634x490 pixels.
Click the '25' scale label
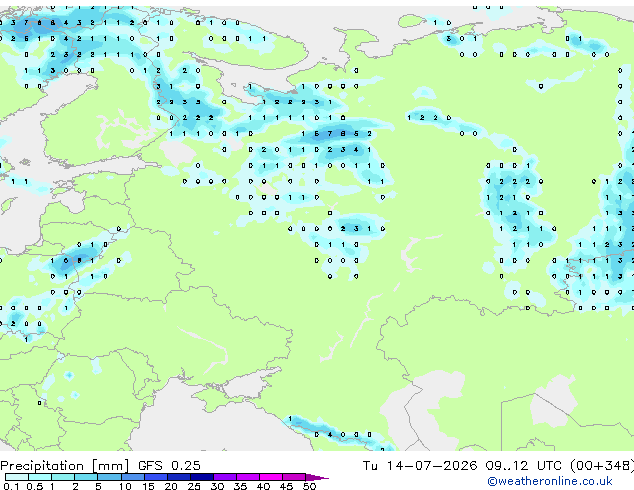(194, 486)
